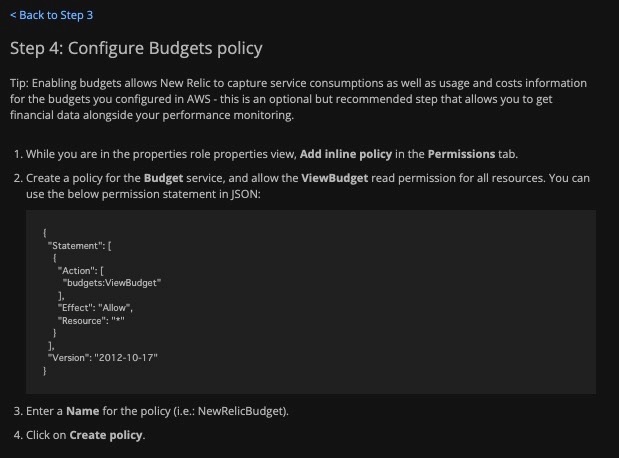Click the "Statement" line in the JSON block

pyautogui.click(x=79, y=246)
